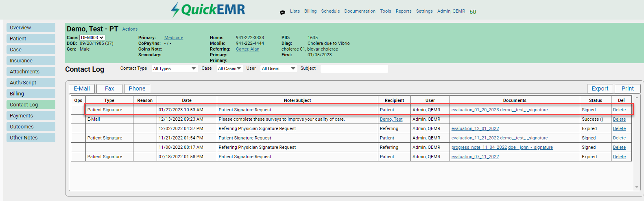
Task: Open the Tools menu
Action: 386,11
